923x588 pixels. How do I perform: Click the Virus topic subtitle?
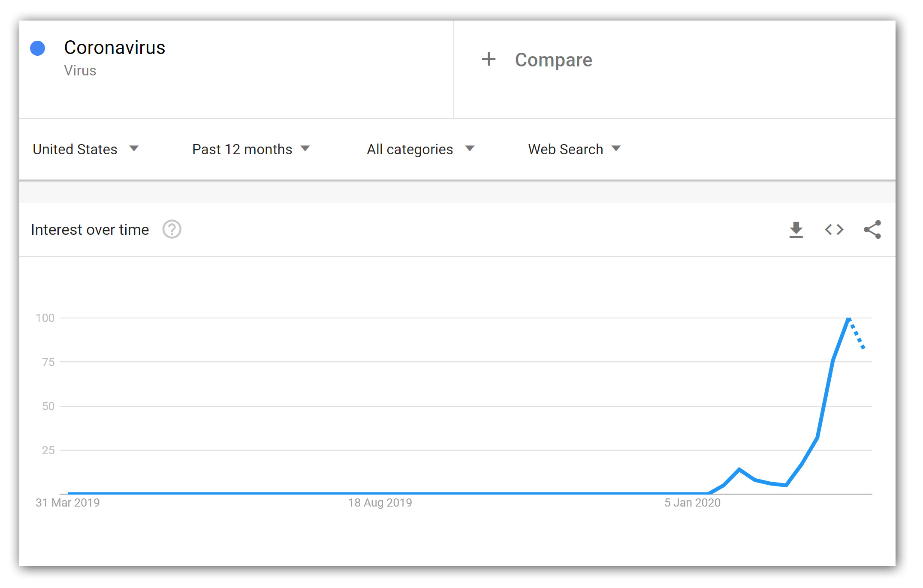tap(80, 70)
